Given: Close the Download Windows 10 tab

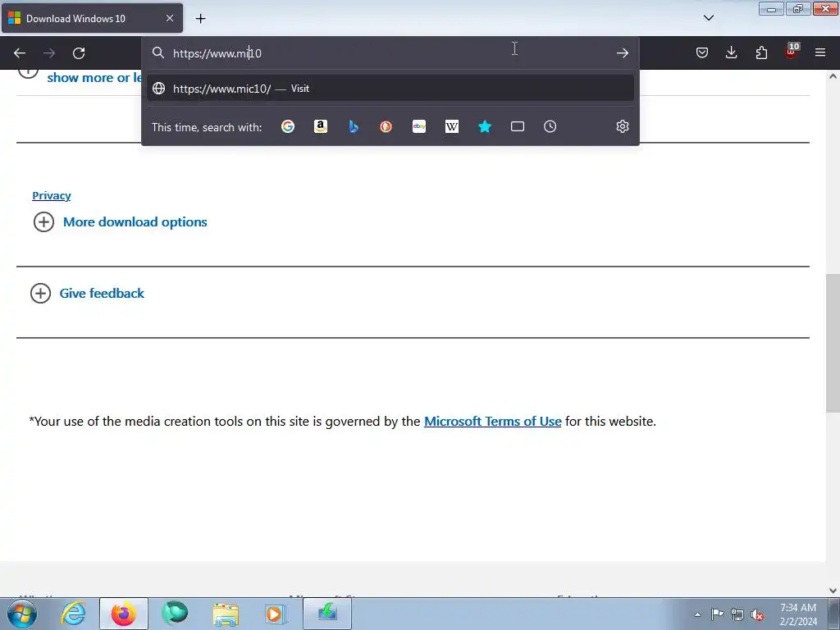Looking at the screenshot, I should point(169,18).
